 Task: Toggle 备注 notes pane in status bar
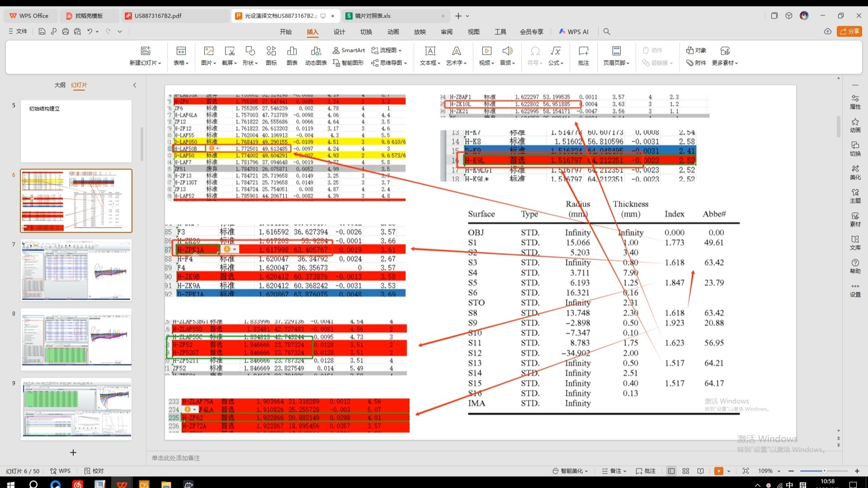tap(613, 471)
